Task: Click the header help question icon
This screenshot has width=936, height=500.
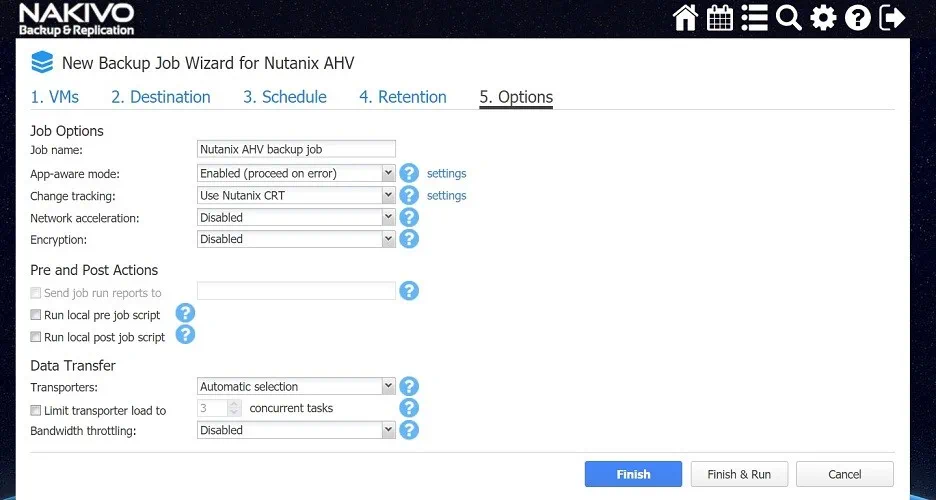Action: coord(857,18)
